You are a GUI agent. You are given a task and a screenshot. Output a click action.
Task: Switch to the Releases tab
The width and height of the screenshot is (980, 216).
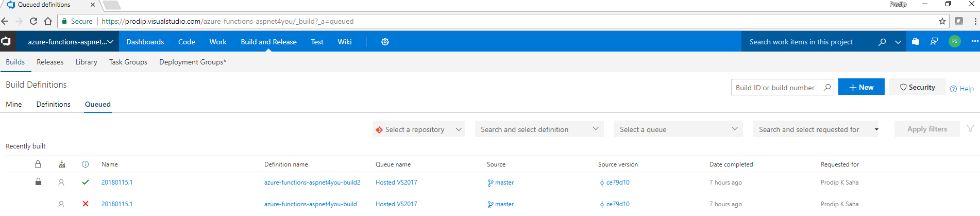(x=50, y=62)
